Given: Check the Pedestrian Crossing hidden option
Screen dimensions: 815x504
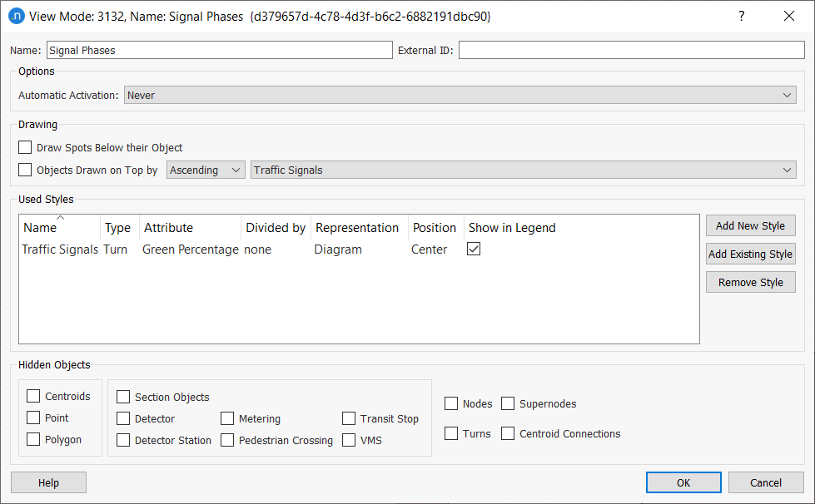Looking at the screenshot, I should pos(227,441).
